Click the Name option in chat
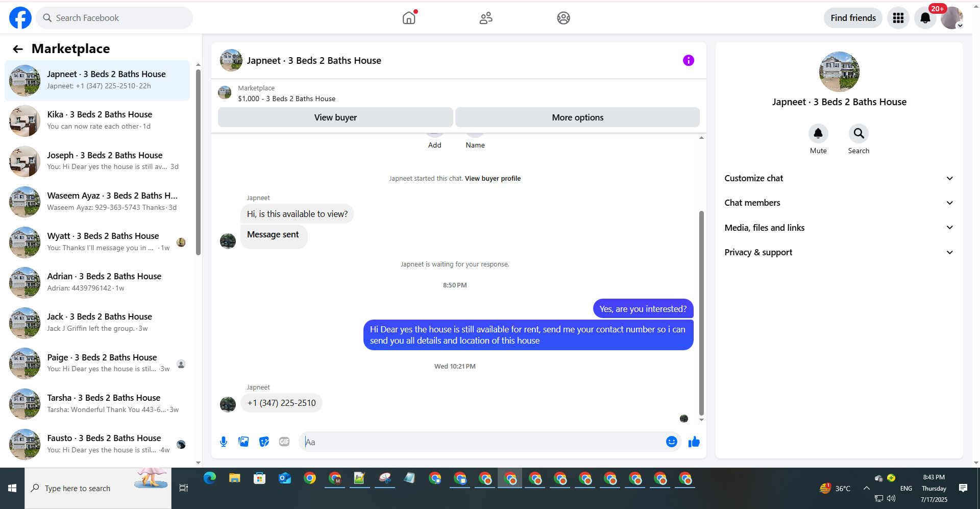 [x=475, y=145]
